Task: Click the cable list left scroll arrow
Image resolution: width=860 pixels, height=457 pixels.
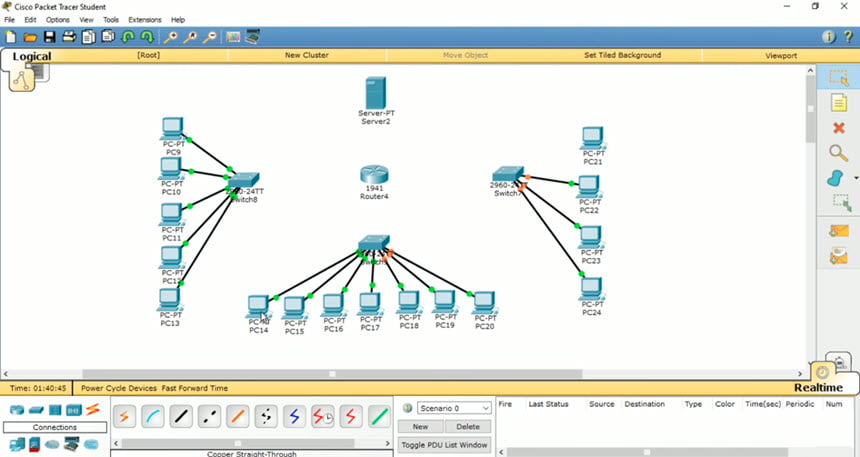Action: coord(116,443)
